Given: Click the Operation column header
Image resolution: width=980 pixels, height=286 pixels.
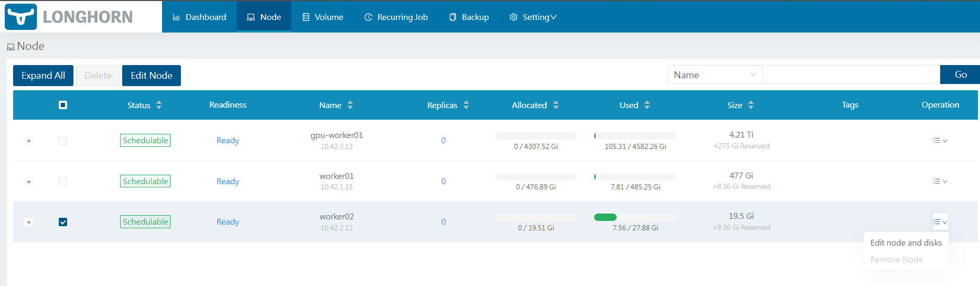Looking at the screenshot, I should (940, 105).
